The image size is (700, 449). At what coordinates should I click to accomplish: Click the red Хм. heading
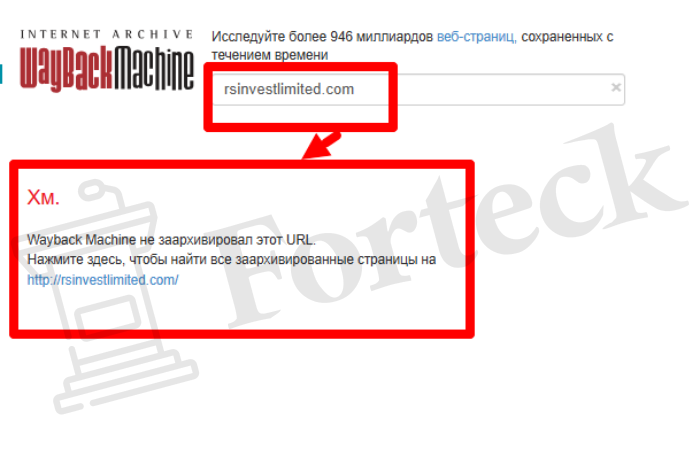(x=43, y=197)
